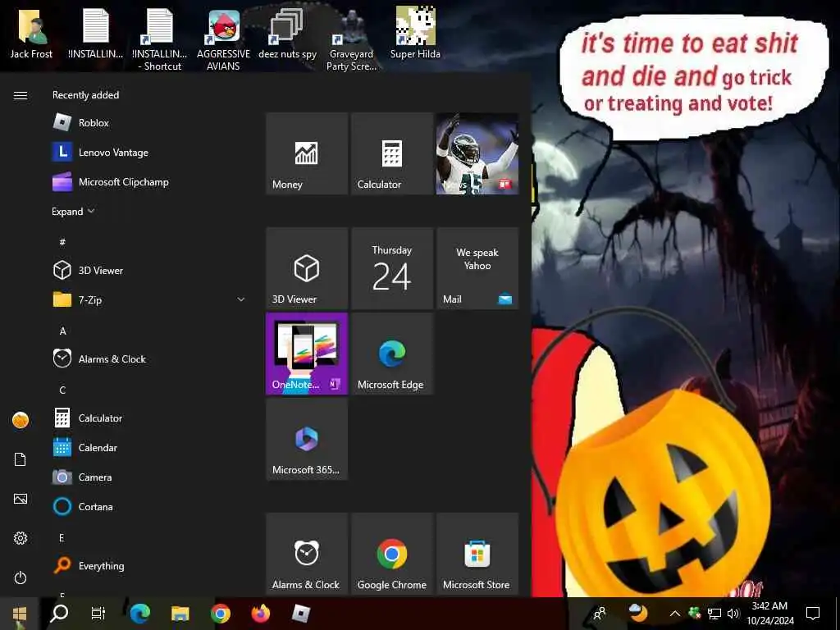
Task: Click the Microsoft Edge tile
Action: (x=392, y=354)
